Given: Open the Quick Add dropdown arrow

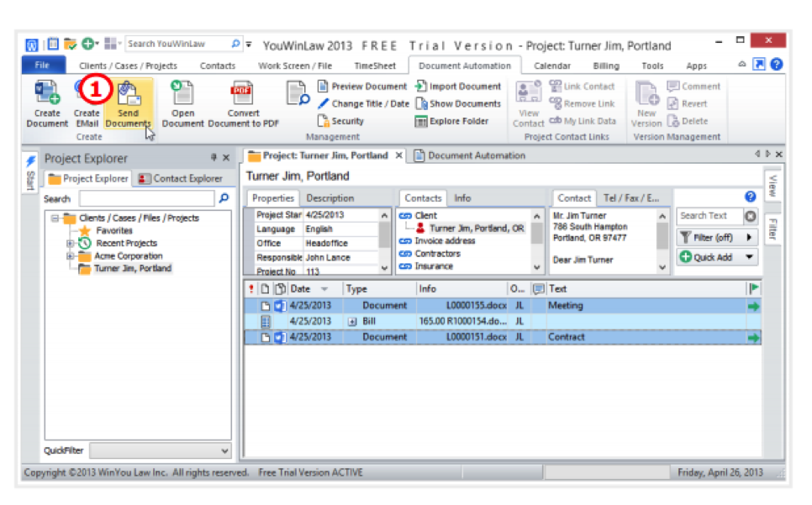Looking at the screenshot, I should click(x=749, y=257).
